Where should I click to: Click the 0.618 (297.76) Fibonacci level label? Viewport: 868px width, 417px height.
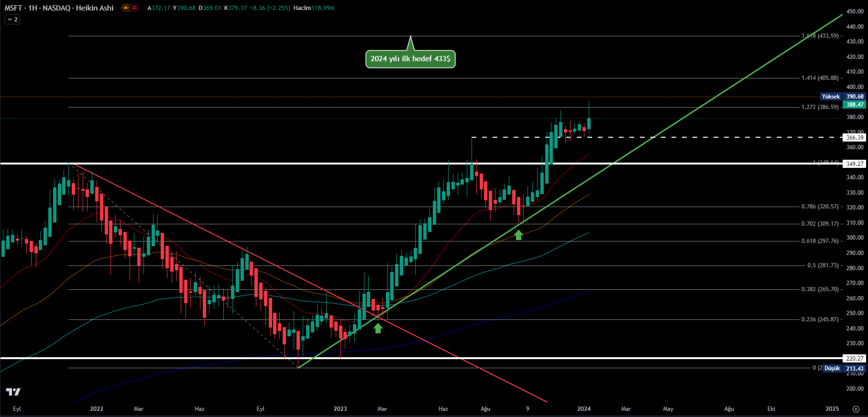(x=820, y=241)
